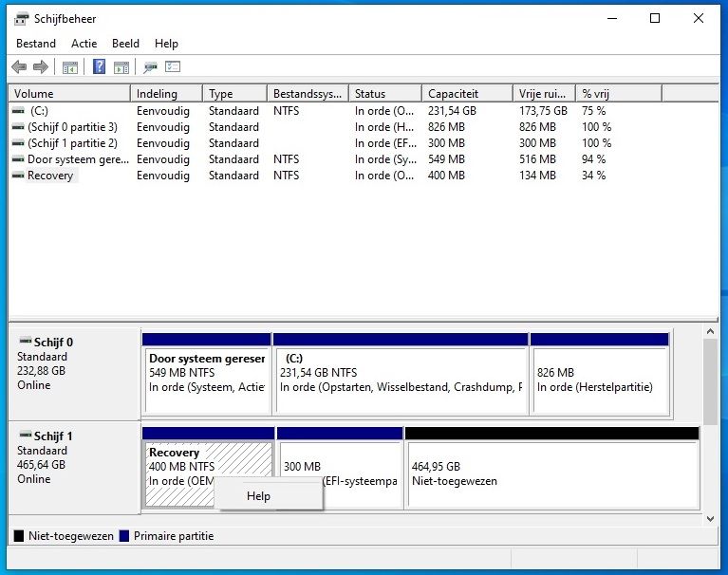Sort by the Vrije rui... column header

click(544, 94)
